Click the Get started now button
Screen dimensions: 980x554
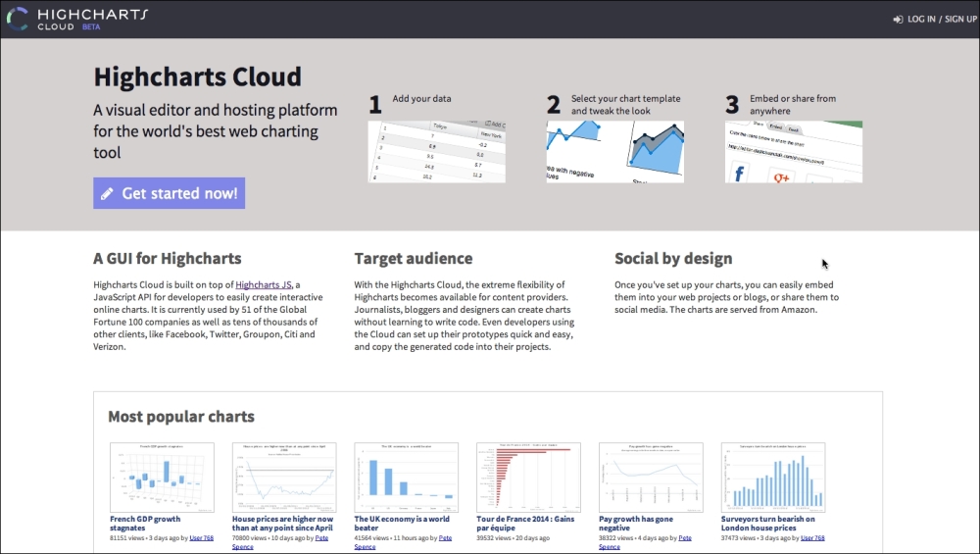pos(169,193)
